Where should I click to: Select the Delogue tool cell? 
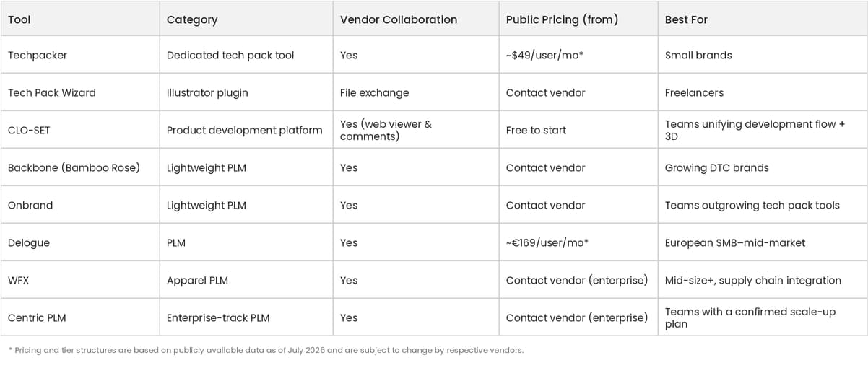pyautogui.click(x=80, y=242)
